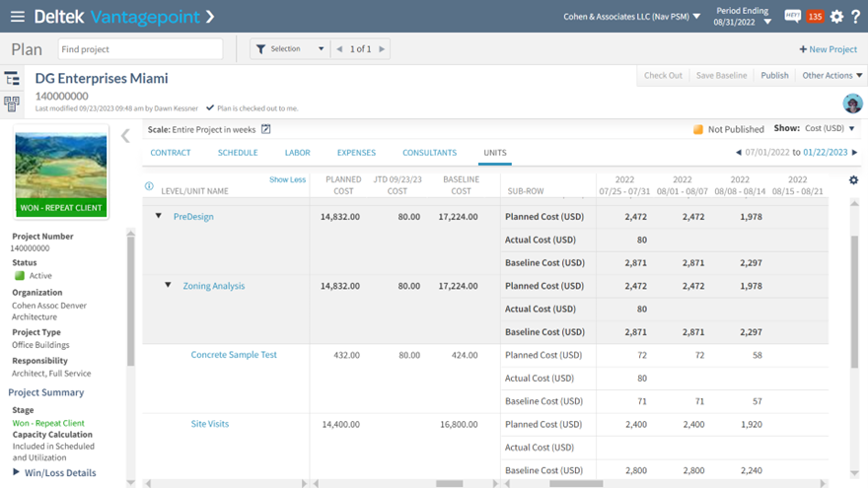Click the scale edit icon next to weeks
868x488 pixels.
pos(265,129)
